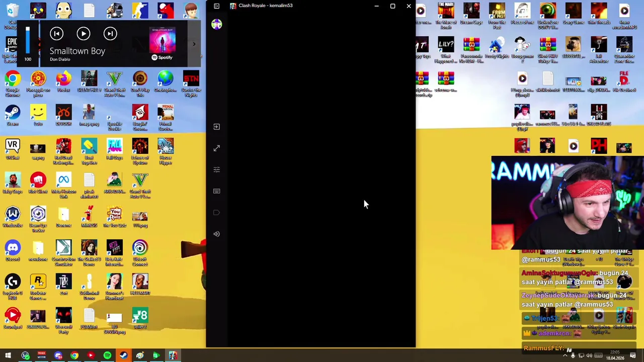Open Fall Guys desktop shortcut
The height and width of the screenshot is (362, 644).
[x=114, y=149]
